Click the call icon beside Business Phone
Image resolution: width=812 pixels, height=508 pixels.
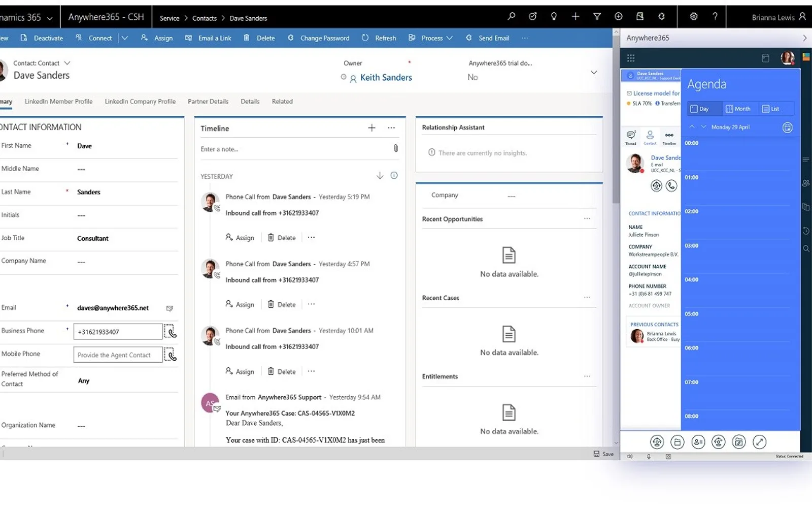point(171,332)
